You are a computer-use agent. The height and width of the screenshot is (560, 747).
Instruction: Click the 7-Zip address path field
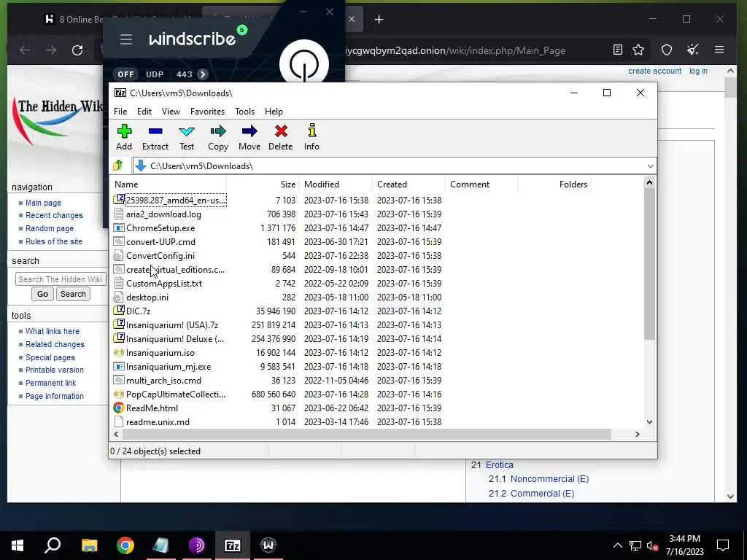[394, 166]
